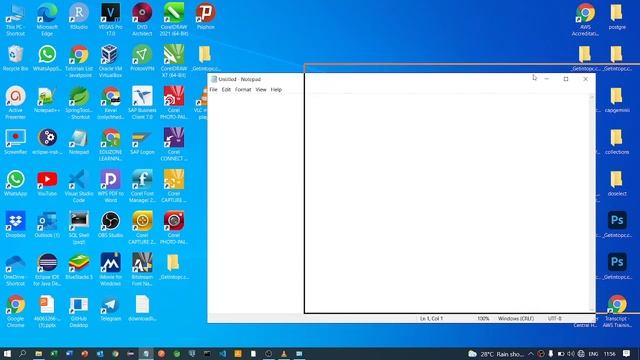The height and width of the screenshot is (360, 640).
Task: Select the doselect folder icon
Action: point(617,183)
